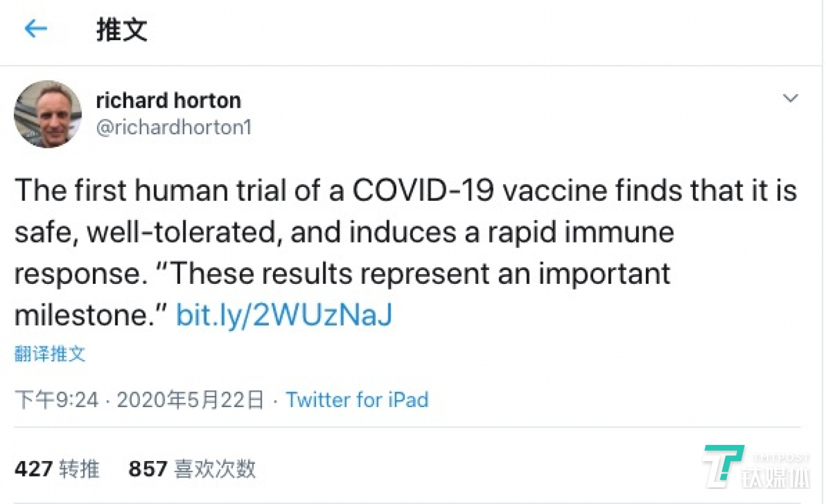Click the richard horton display name
This screenshot has width=826, height=504.
click(x=168, y=100)
